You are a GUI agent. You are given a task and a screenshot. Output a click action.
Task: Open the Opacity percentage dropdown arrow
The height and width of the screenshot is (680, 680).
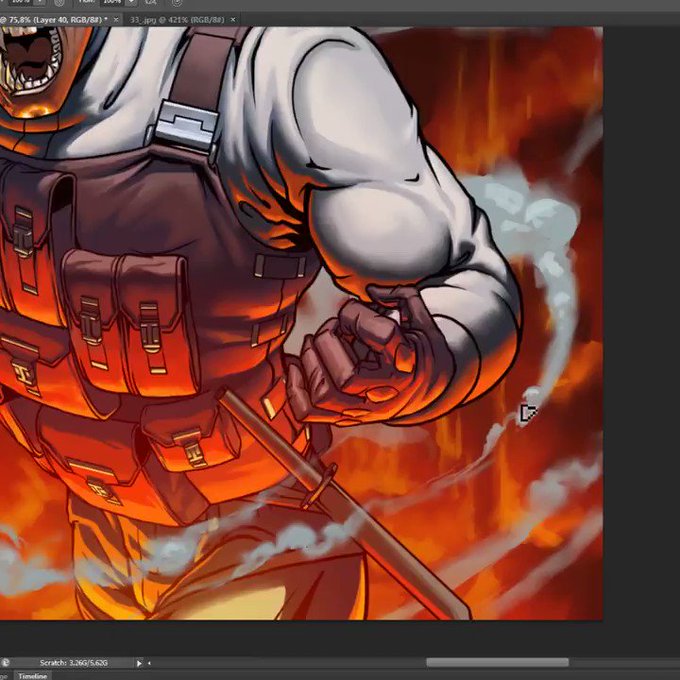pyautogui.click(x=39, y=3)
